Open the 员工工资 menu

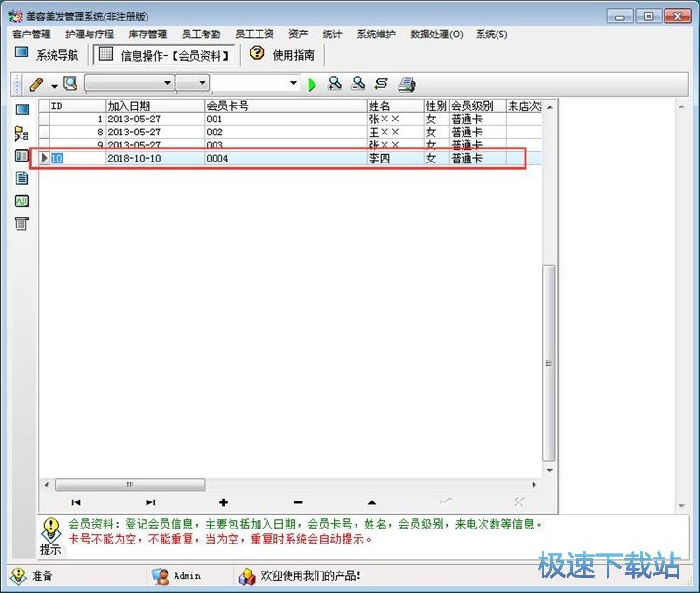255,34
